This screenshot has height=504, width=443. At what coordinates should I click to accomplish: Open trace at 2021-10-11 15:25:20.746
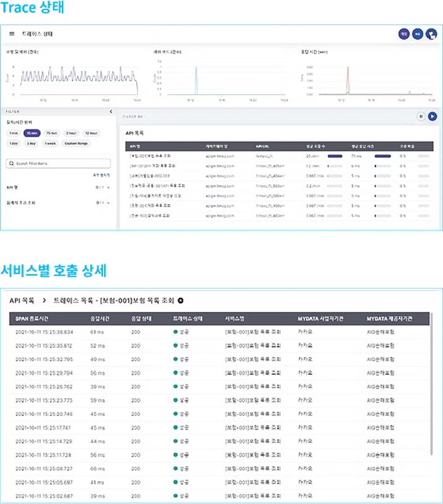(219, 414)
